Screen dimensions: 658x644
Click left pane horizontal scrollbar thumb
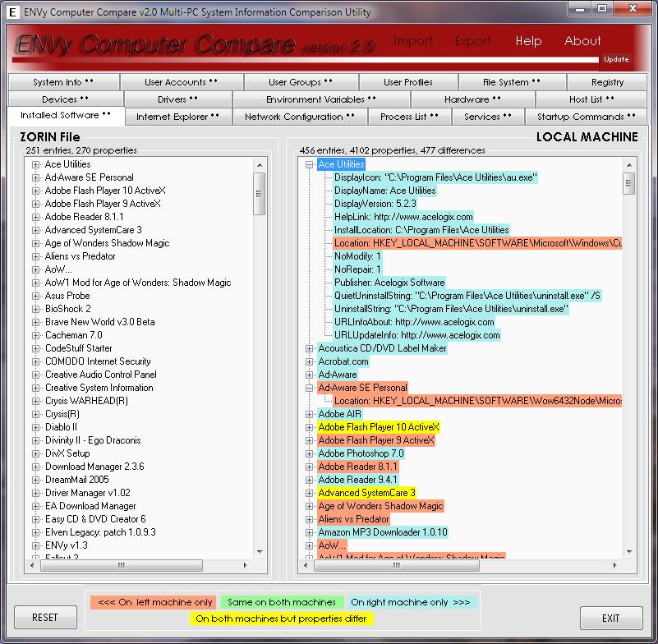[122, 565]
